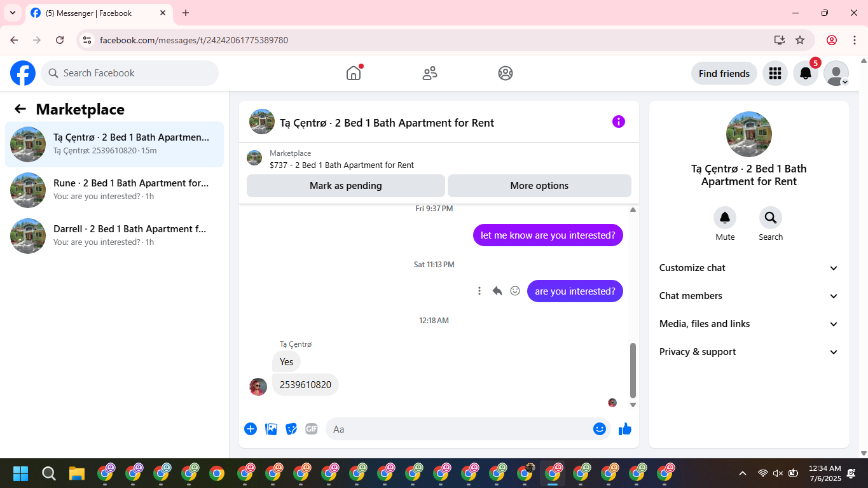The height and width of the screenshot is (488, 868).
Task: Open the Tą Çęntrø conversation in the list
Action: [114, 144]
